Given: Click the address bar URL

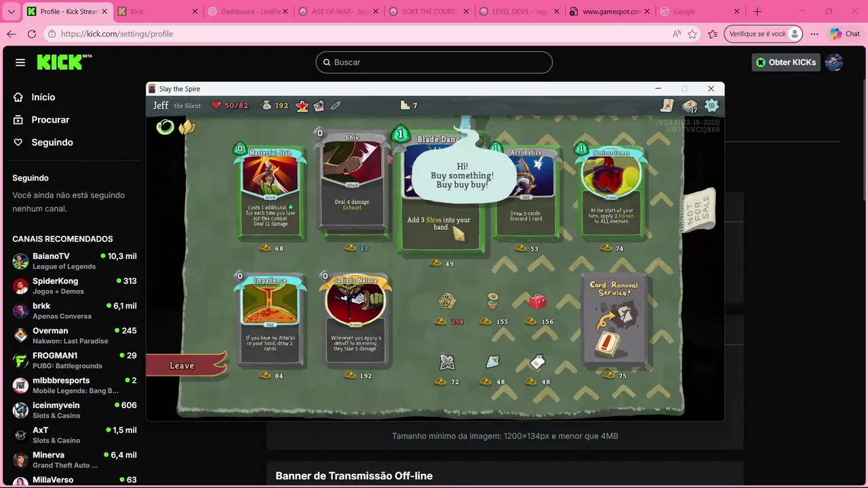Looking at the screenshot, I should tap(117, 34).
